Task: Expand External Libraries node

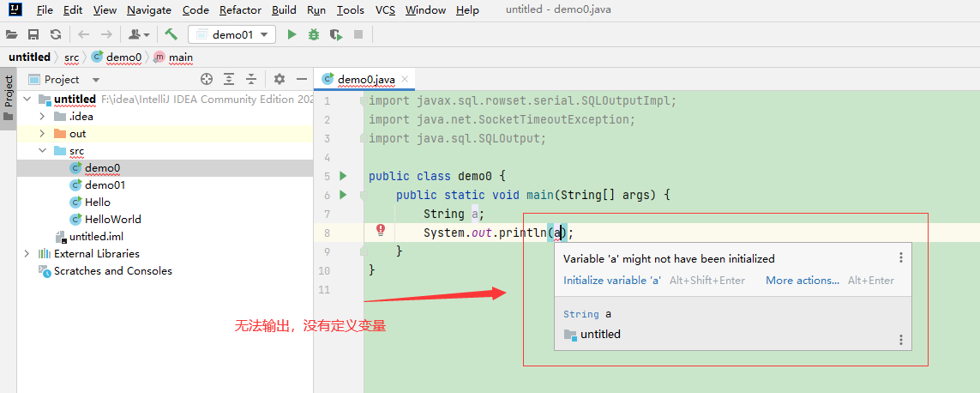Action: coord(27,253)
